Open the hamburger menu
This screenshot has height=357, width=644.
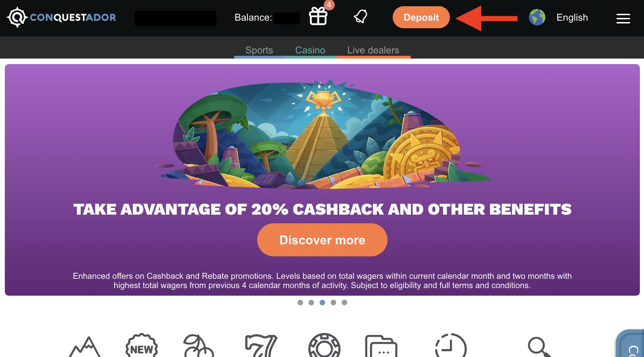pyautogui.click(x=623, y=18)
